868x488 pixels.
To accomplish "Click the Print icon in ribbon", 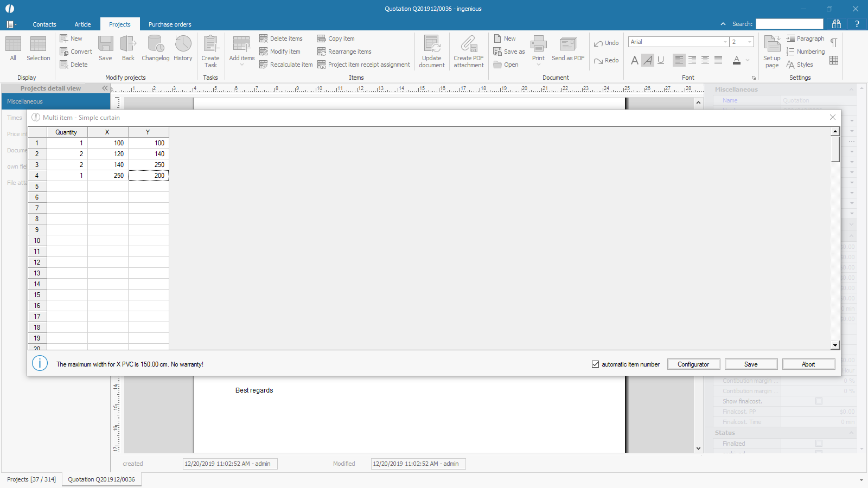I will (x=538, y=44).
